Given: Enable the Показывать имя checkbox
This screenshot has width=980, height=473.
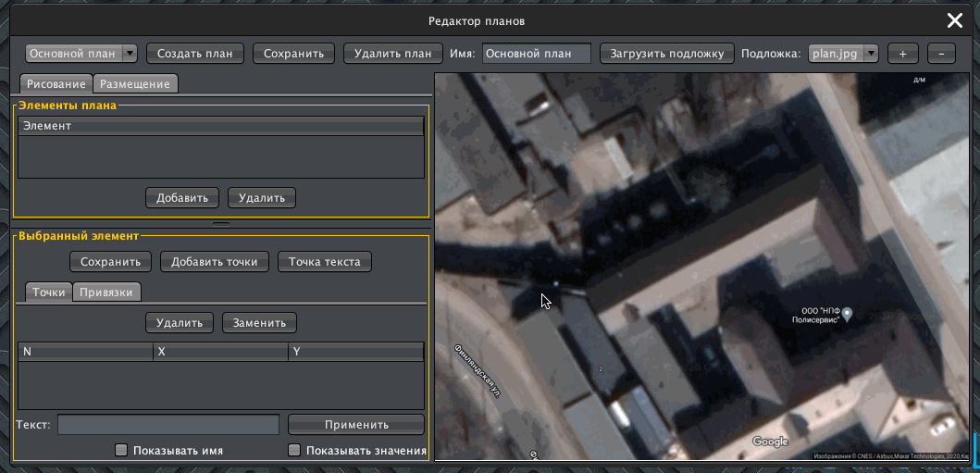Looking at the screenshot, I should 121,451.
